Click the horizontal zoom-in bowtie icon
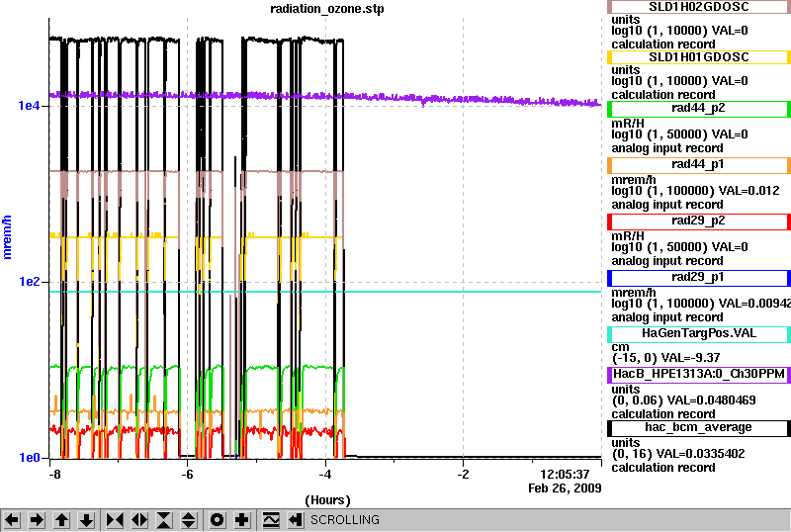Image resolution: width=791 pixels, height=532 pixels. [x=115, y=520]
